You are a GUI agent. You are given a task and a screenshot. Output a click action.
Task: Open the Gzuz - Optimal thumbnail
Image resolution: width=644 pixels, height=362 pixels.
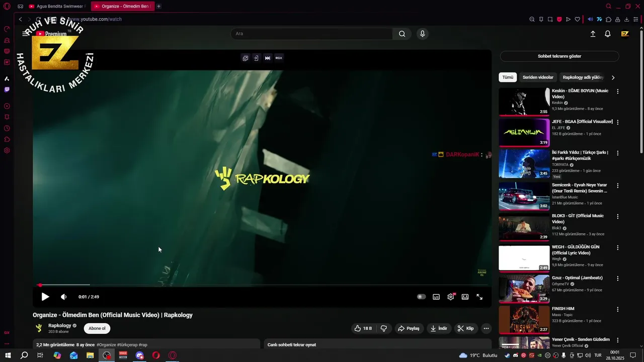pos(524,289)
